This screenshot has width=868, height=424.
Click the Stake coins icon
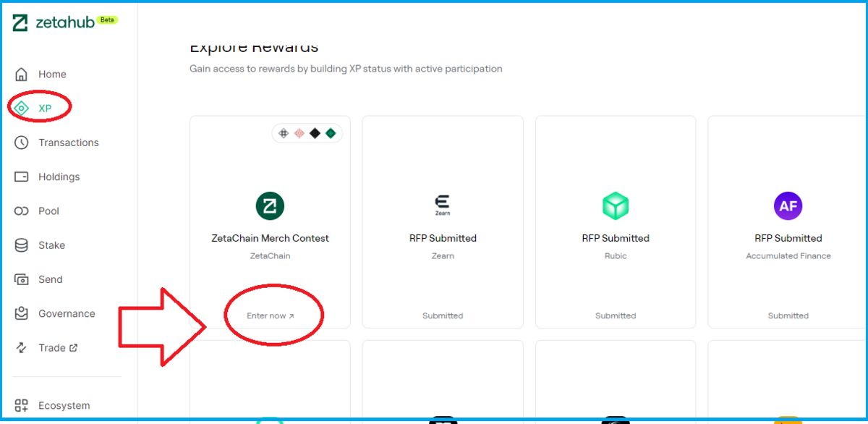(22, 245)
